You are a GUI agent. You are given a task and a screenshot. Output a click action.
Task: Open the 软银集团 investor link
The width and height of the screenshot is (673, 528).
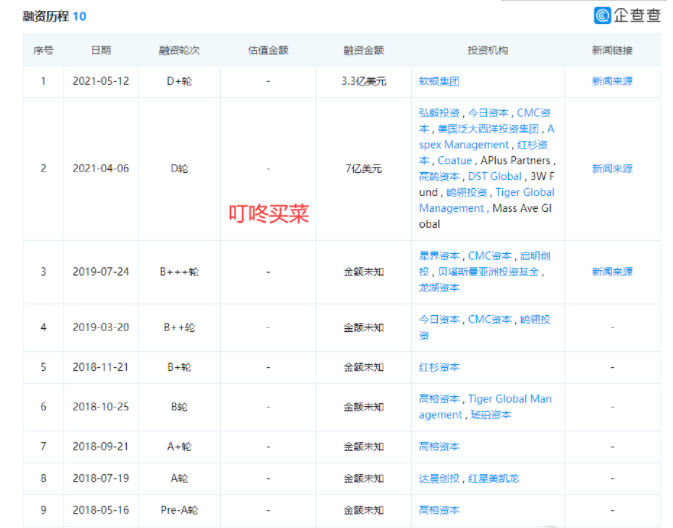(x=439, y=81)
